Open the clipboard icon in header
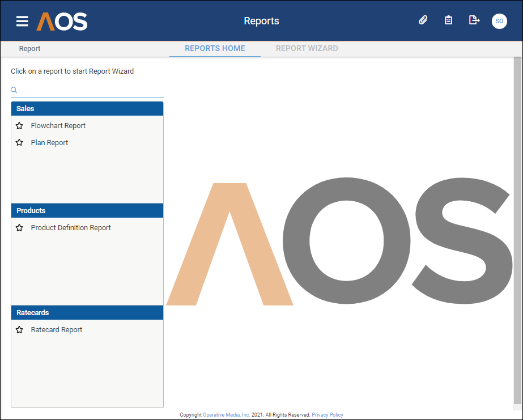The height and width of the screenshot is (420, 523). [449, 20]
